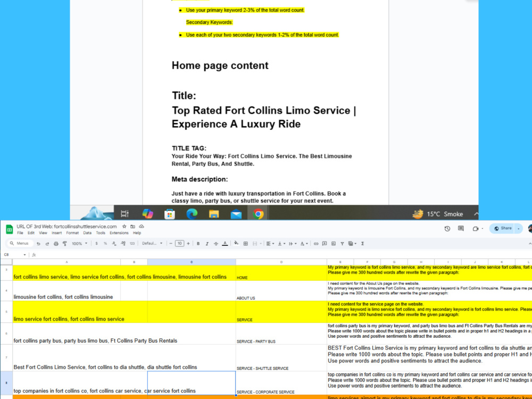Screen dimensions: 532x399
Task: Open the Google Sheets home icon
Action: (x=10, y=230)
